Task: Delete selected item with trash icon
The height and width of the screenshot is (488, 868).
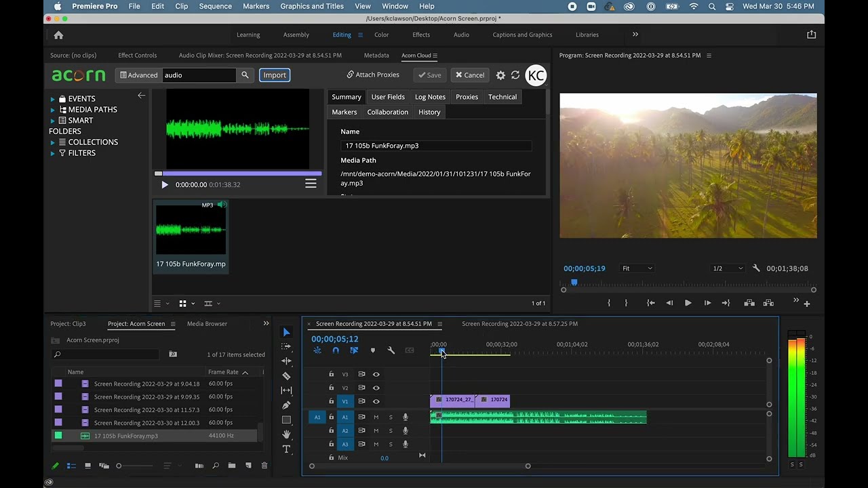Action: [x=264, y=466]
